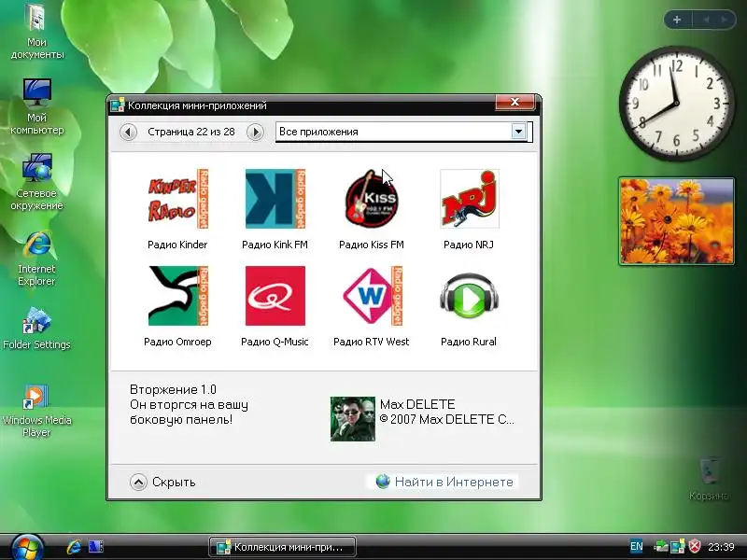Select the Радио RTV West gadget
747x560 pixels.
point(372,296)
